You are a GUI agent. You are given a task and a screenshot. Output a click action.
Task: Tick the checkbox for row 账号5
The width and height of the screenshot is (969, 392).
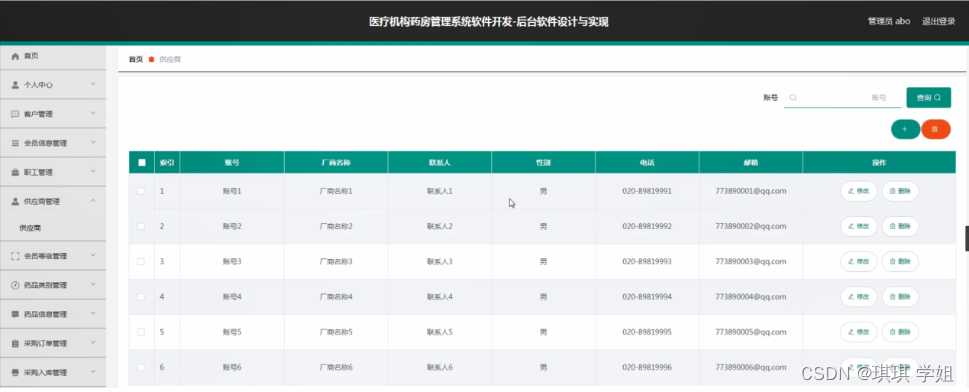click(x=141, y=332)
